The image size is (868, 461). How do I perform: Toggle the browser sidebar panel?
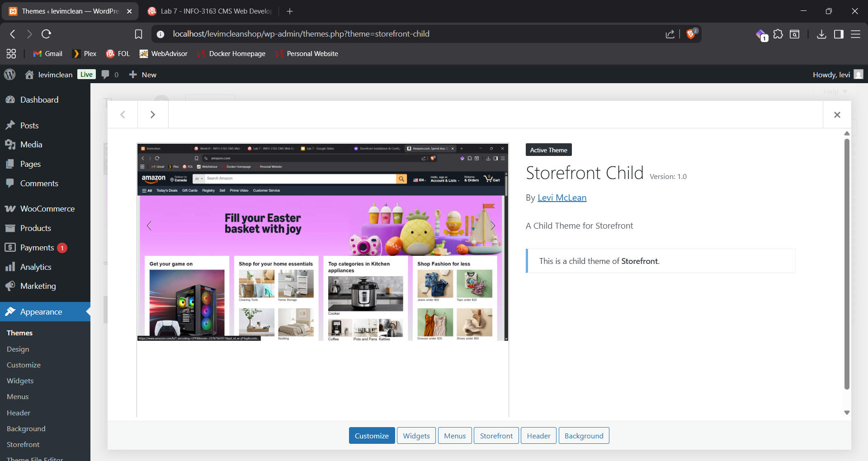839,34
